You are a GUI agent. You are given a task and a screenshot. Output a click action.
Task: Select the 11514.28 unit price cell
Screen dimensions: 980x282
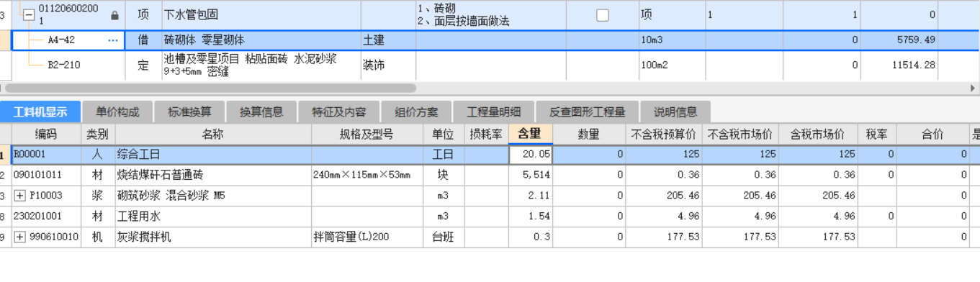[899, 65]
